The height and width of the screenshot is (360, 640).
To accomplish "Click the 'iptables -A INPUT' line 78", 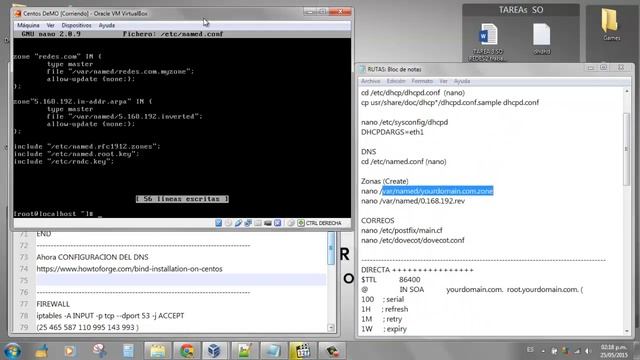I will click(110, 316).
